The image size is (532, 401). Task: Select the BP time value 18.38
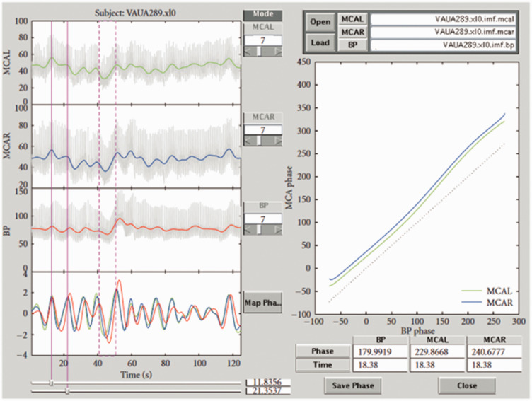(380, 365)
